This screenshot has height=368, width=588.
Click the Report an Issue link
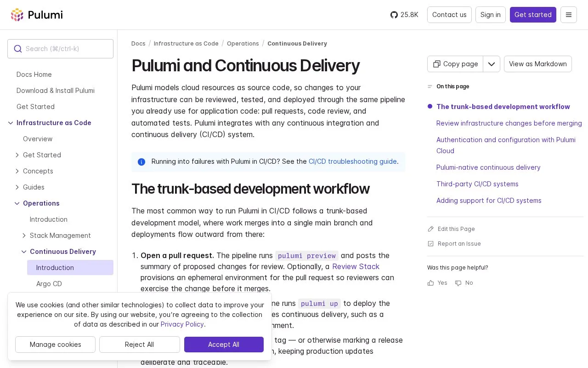(x=454, y=244)
